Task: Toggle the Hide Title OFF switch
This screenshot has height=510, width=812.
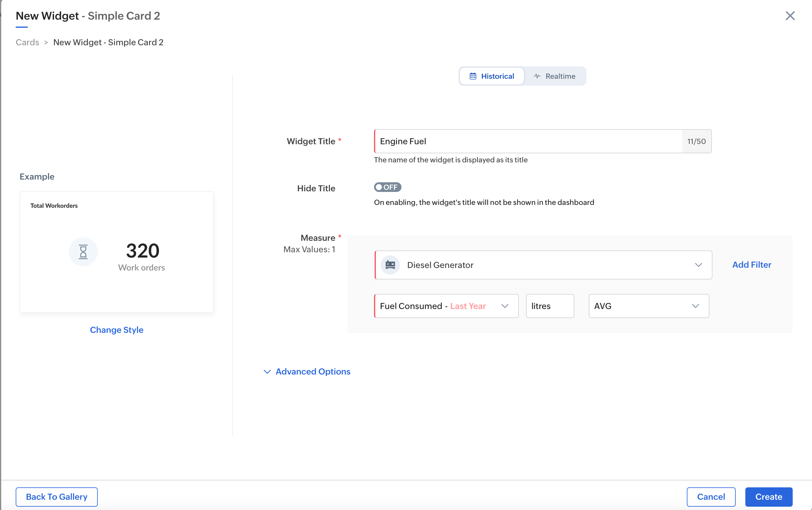Action: [x=387, y=187]
